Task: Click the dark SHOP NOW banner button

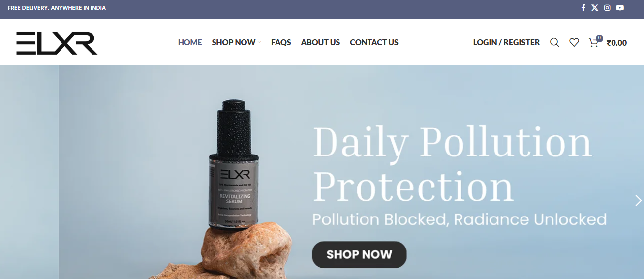Action: [x=359, y=254]
